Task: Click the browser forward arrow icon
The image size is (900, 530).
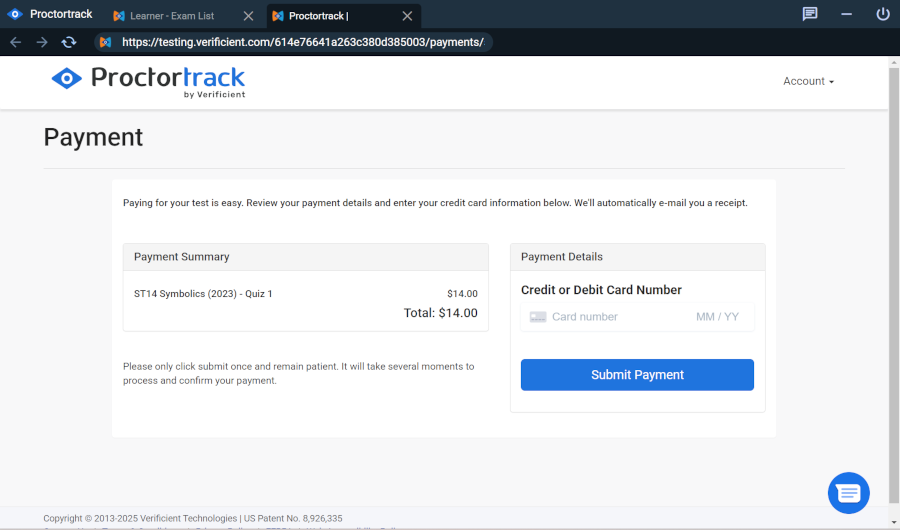Action: pos(42,42)
